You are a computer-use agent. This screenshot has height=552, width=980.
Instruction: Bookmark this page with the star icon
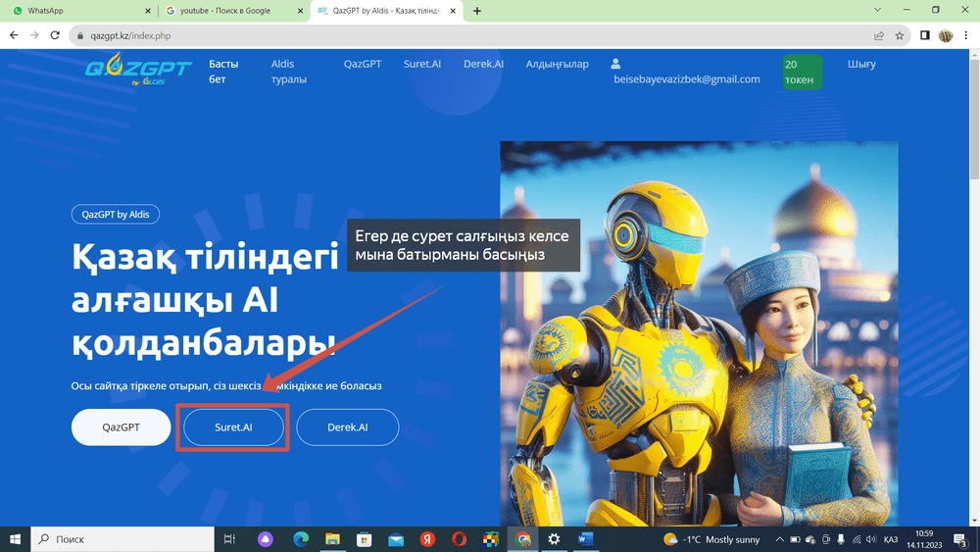tap(900, 35)
